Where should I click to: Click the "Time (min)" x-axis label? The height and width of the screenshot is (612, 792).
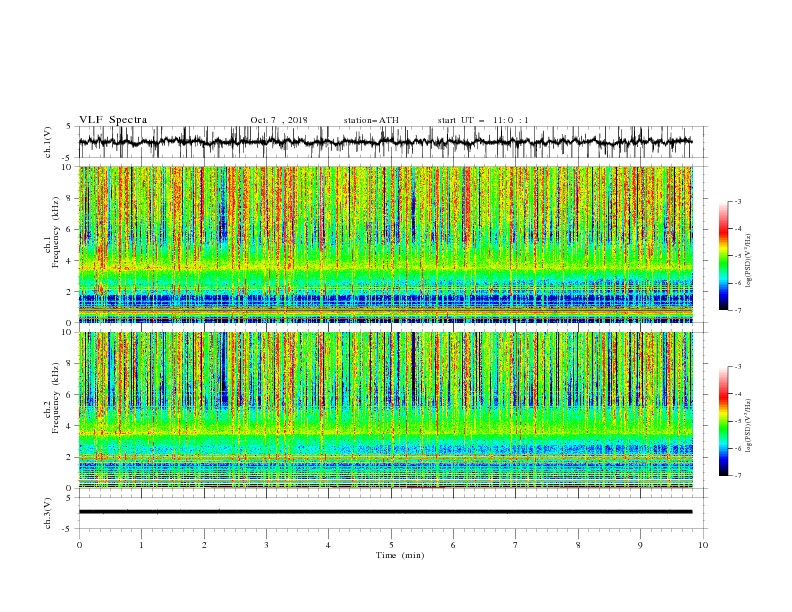pyautogui.click(x=400, y=555)
